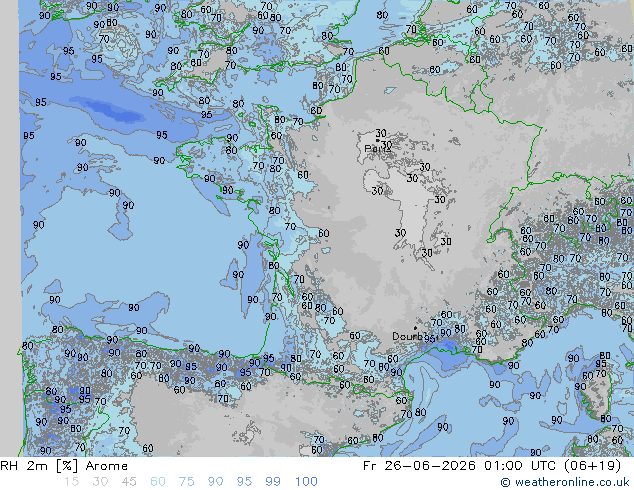The height and width of the screenshot is (490, 634).
Task: Click legend value 90
Action: pyautogui.click(x=216, y=482)
